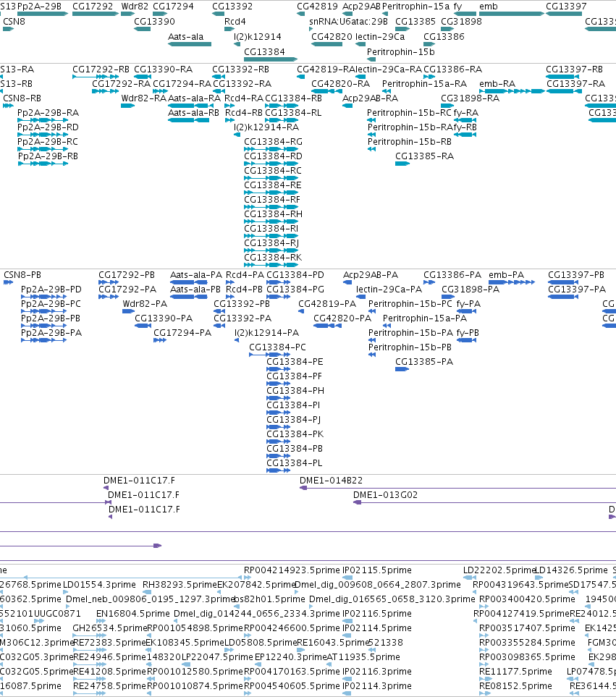Click the CG17292 gene label
Image resolution: width=616 pixels, height=697 pixels.
[x=93, y=7]
